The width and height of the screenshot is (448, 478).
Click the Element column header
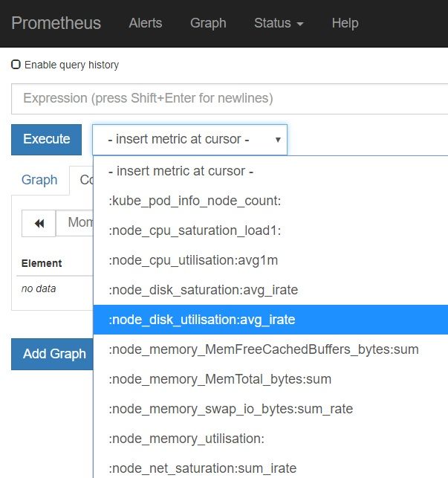click(x=42, y=263)
